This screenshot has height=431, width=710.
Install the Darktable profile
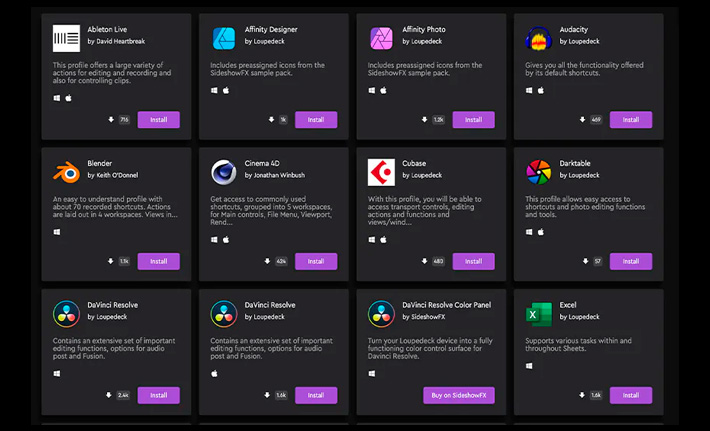tap(631, 261)
